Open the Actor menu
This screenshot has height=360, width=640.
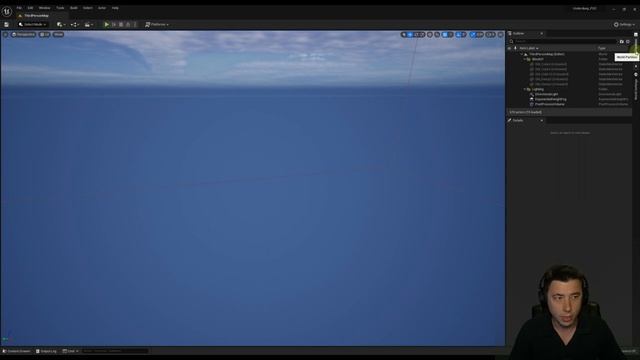(102, 8)
